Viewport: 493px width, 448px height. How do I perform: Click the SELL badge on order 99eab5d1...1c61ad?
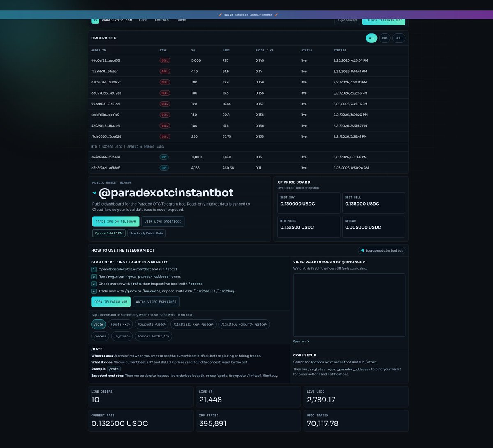click(x=165, y=104)
